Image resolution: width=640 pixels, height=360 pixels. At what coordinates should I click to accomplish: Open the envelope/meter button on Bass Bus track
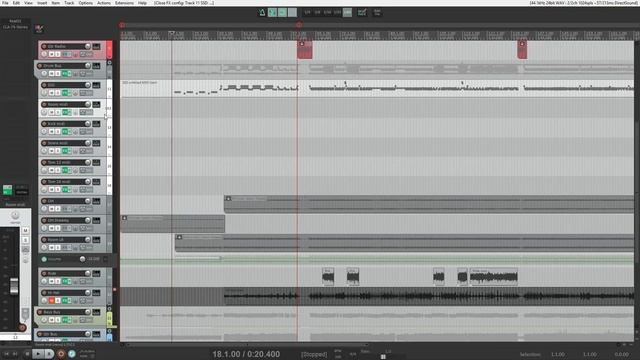tap(96, 312)
